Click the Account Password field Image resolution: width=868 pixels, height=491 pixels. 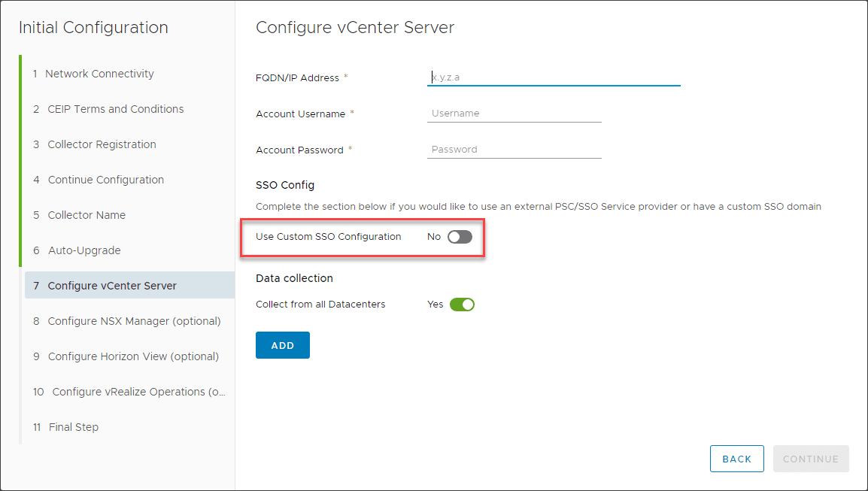514,149
